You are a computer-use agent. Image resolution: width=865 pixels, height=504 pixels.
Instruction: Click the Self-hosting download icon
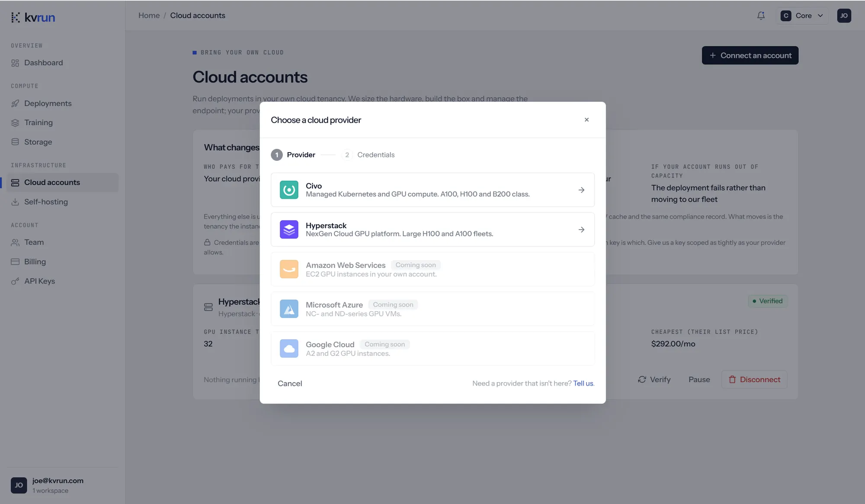tap(15, 202)
